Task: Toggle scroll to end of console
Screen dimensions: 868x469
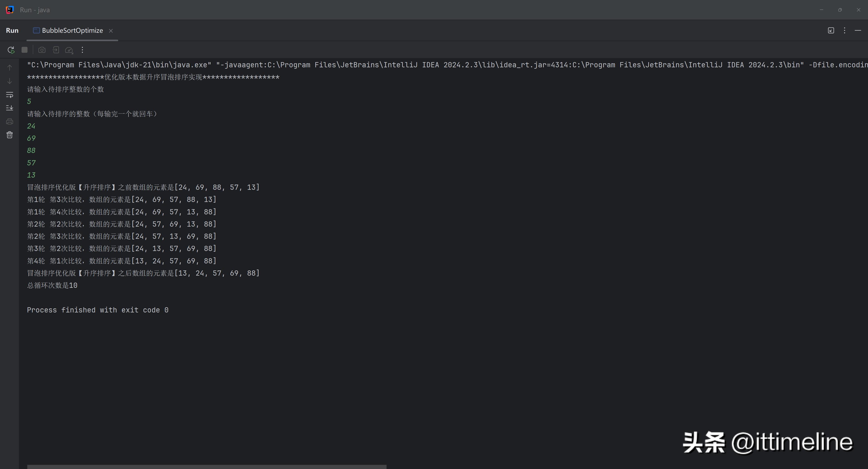Action: [x=10, y=108]
